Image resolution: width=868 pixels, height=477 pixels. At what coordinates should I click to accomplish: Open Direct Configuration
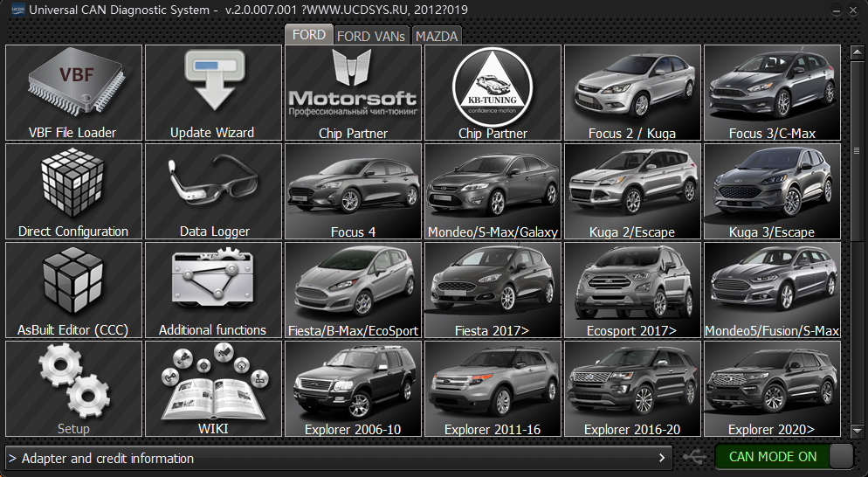point(73,191)
